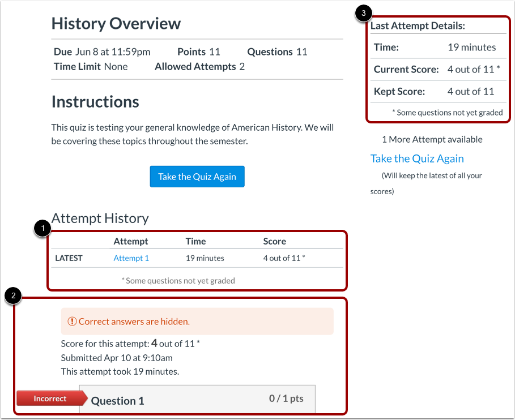Click the sidebar Time 19 minutes value
515x420 pixels.
(x=471, y=47)
